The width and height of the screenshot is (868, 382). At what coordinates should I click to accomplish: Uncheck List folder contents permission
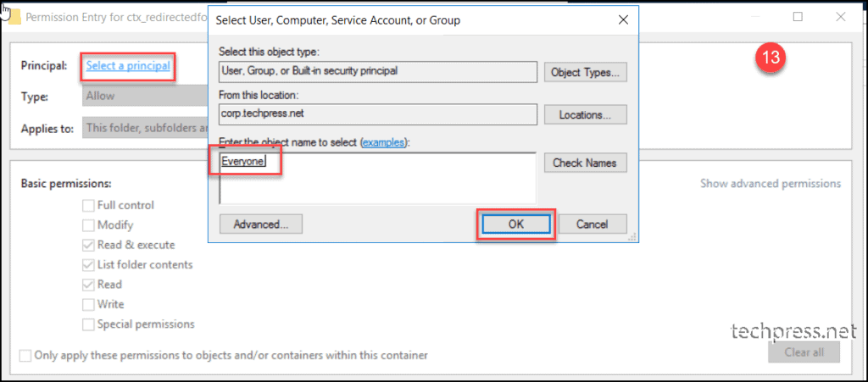pos(88,265)
